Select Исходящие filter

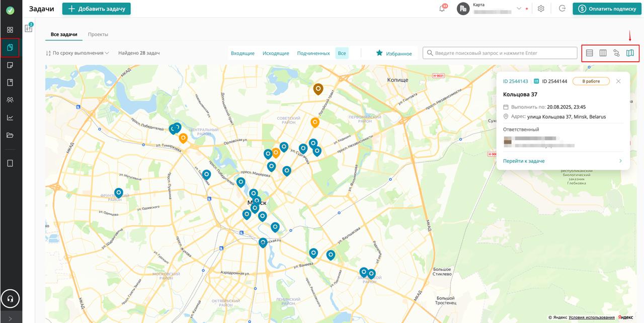tap(276, 53)
